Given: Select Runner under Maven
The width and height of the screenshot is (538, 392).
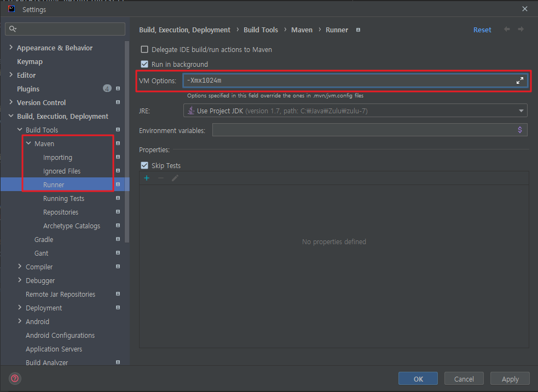Looking at the screenshot, I should (54, 185).
